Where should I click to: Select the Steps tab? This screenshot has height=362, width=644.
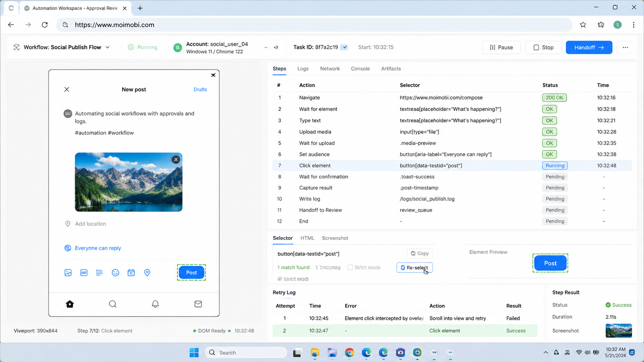(279, 69)
